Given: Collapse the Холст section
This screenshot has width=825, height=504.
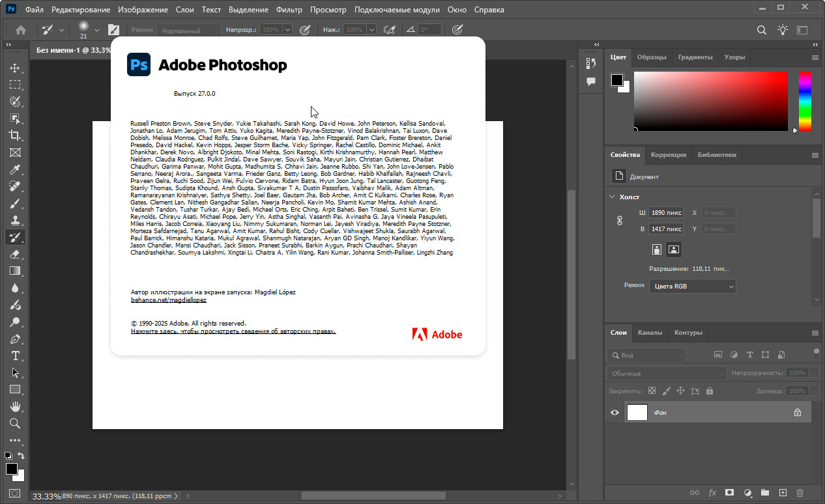Looking at the screenshot, I should point(612,197).
